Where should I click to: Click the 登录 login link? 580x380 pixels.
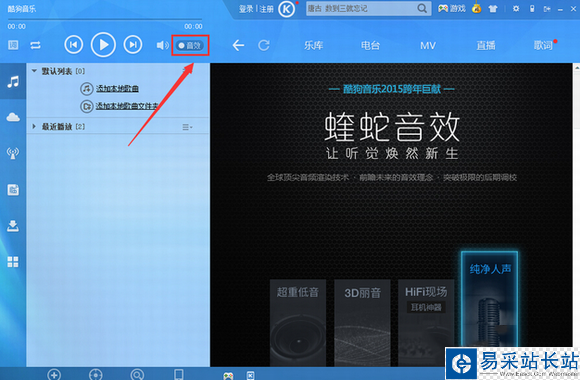click(x=246, y=9)
